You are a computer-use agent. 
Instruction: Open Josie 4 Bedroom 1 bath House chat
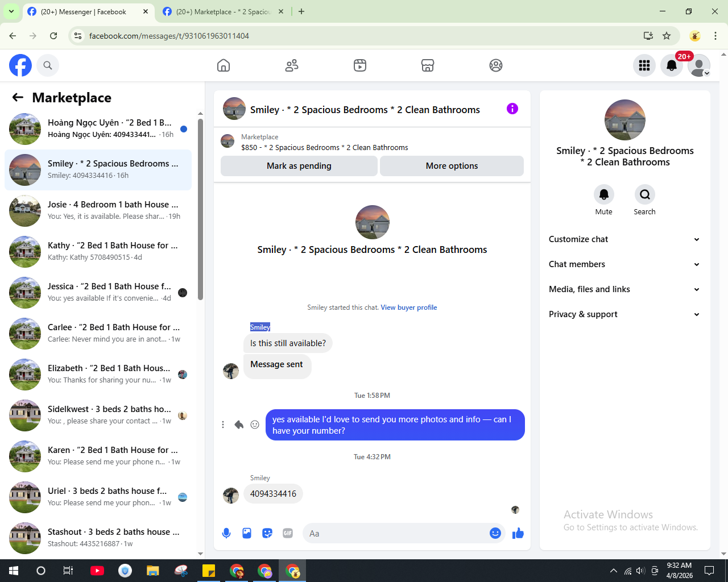tap(98, 211)
